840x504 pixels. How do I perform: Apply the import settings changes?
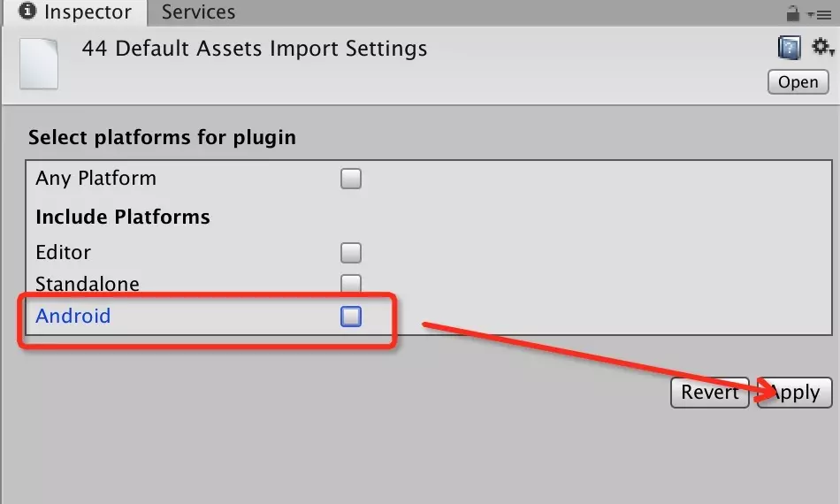click(x=795, y=393)
